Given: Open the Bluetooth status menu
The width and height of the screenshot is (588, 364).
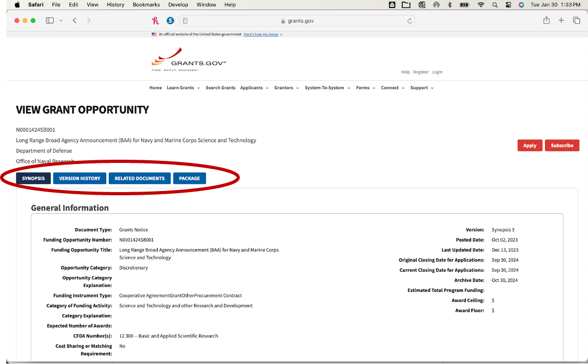Looking at the screenshot, I should 449,5.
